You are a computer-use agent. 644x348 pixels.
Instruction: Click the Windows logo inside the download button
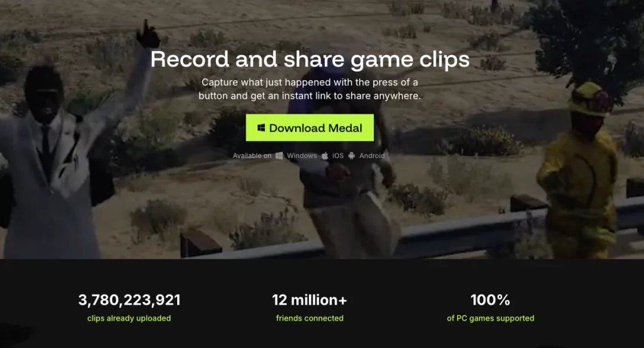[261, 128]
